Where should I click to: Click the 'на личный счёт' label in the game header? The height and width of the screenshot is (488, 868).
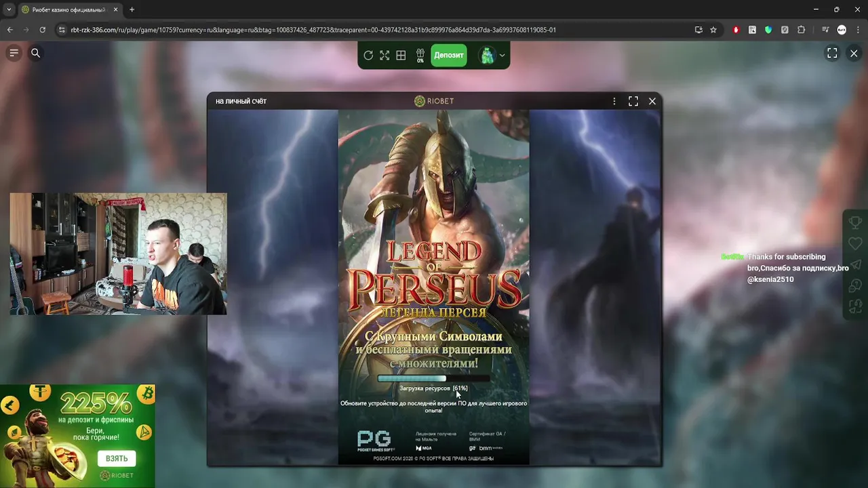click(x=241, y=101)
